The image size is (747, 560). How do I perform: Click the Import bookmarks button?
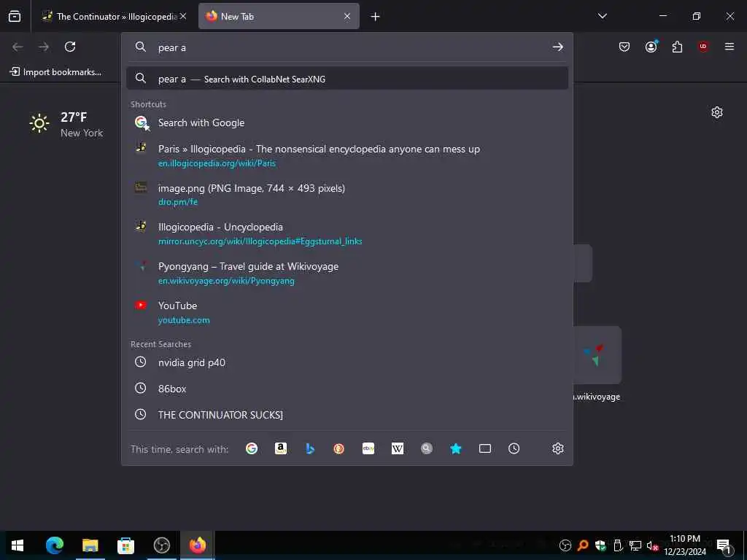[55, 72]
